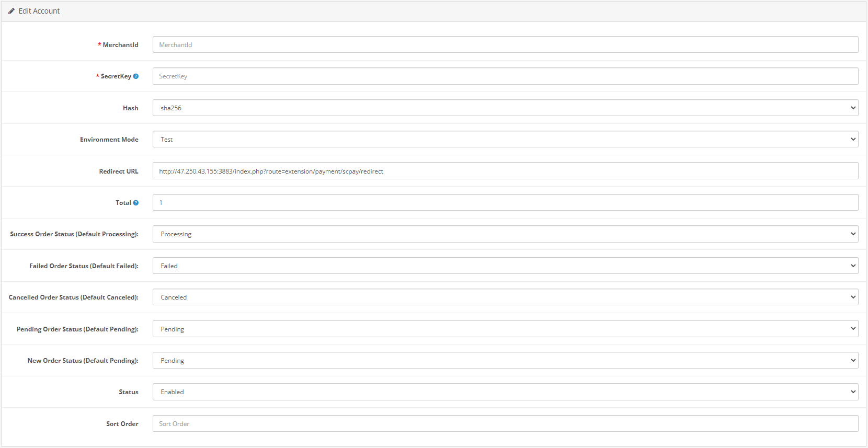The image size is (868, 448).
Task: Click the Edit Account pencil icon
Action: (12, 11)
